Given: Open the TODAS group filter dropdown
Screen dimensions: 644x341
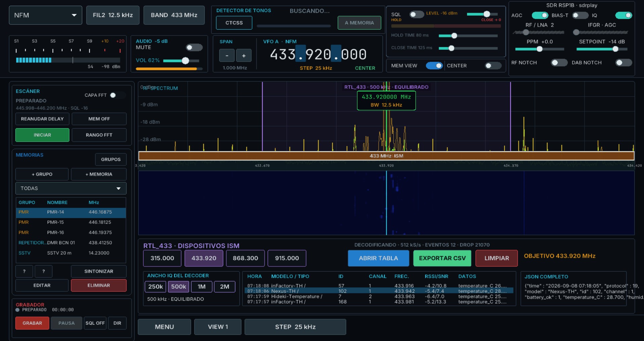Looking at the screenshot, I should [x=71, y=188].
